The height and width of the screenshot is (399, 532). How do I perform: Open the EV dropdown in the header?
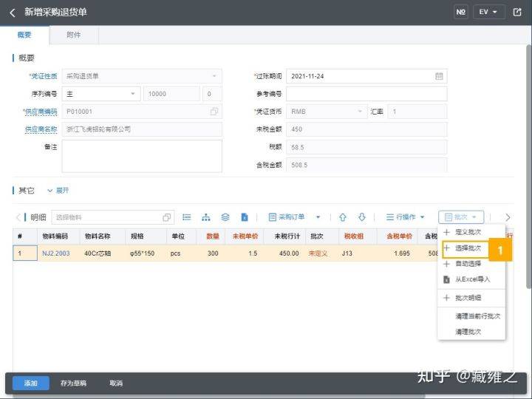point(488,13)
